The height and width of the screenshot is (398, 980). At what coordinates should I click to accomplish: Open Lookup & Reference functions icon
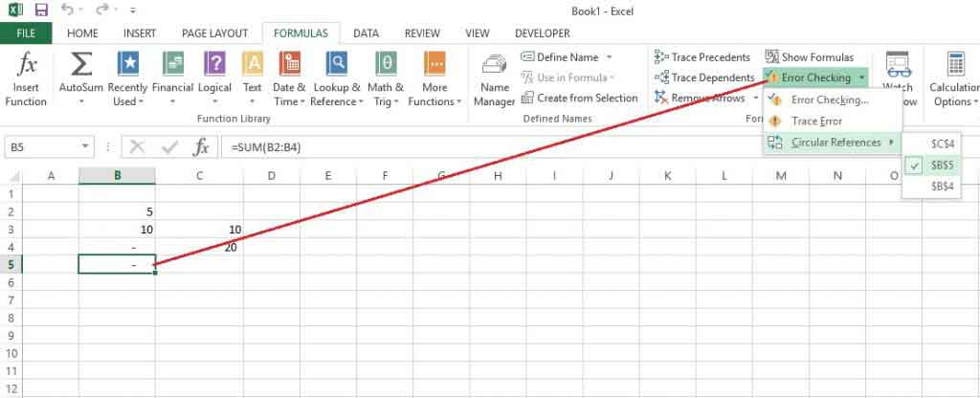click(x=337, y=64)
